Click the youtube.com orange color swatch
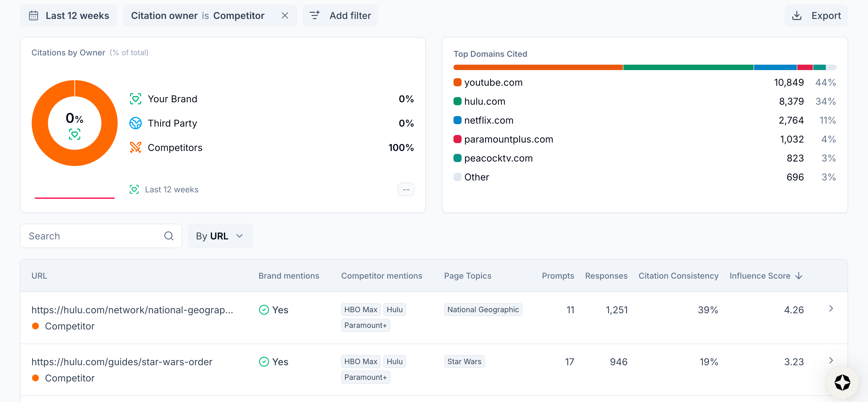The width and height of the screenshot is (868, 402). coord(457,82)
